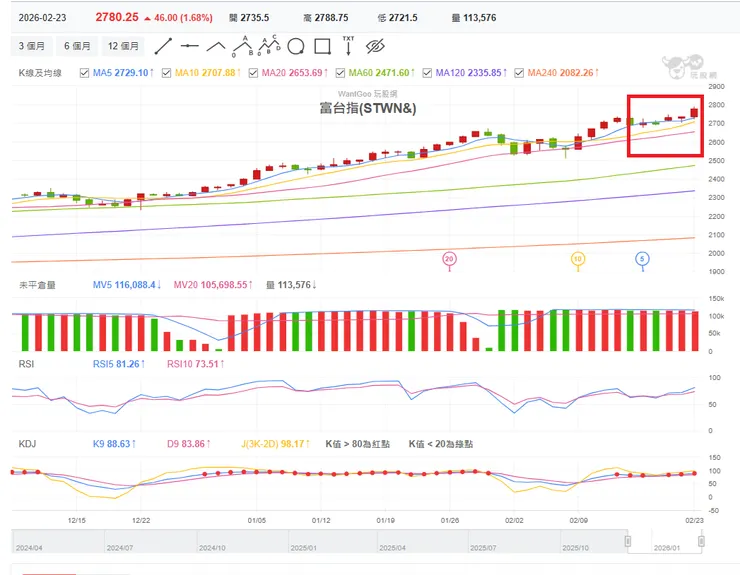
Task: Click the MA5 2729.10 label
Action: pyautogui.click(x=123, y=73)
